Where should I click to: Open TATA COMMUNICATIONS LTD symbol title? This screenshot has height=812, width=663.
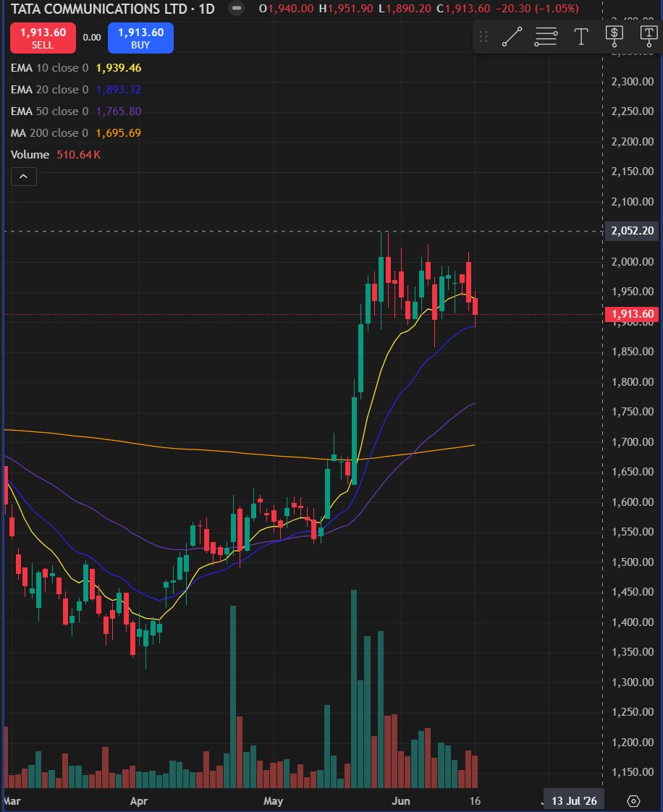[x=98, y=9]
